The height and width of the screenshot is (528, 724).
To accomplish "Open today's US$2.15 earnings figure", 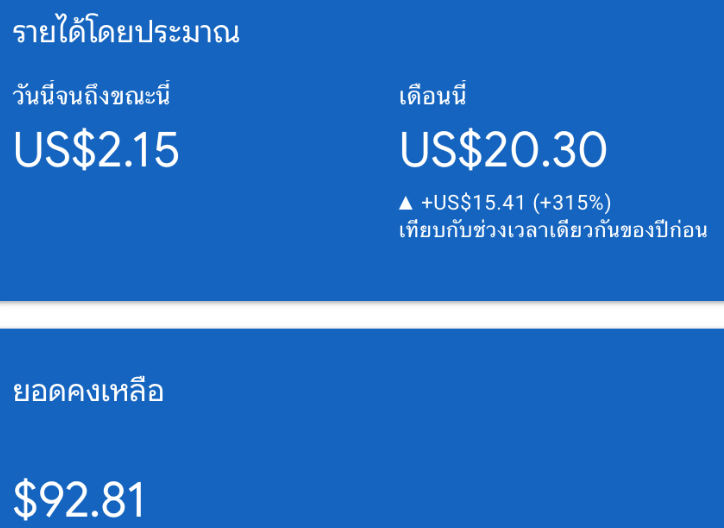I will tap(96, 150).
